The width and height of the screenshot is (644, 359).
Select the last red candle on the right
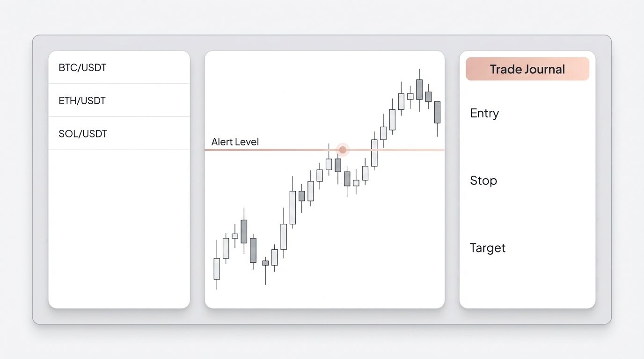pos(437,112)
